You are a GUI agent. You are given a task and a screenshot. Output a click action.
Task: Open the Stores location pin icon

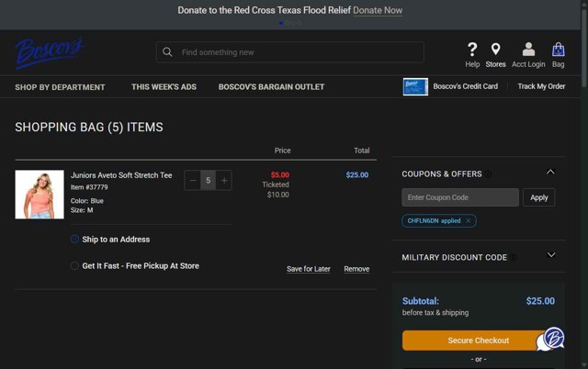point(495,49)
